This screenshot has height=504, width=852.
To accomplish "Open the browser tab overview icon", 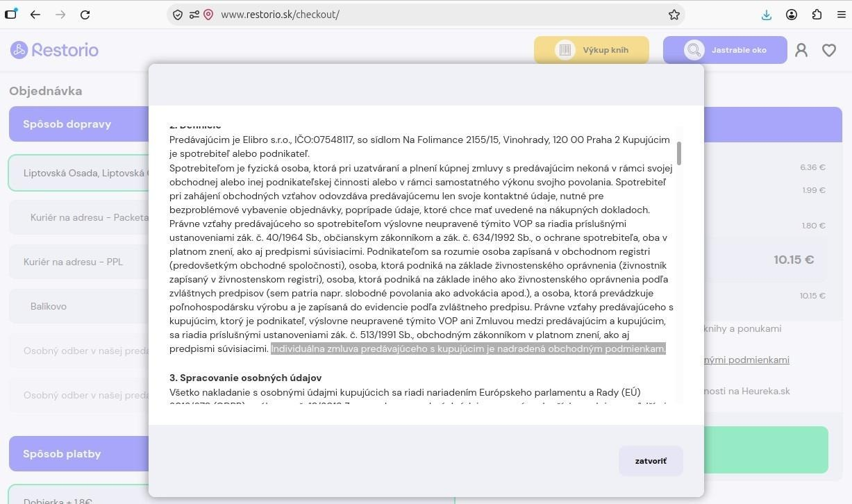I will tap(11, 15).
